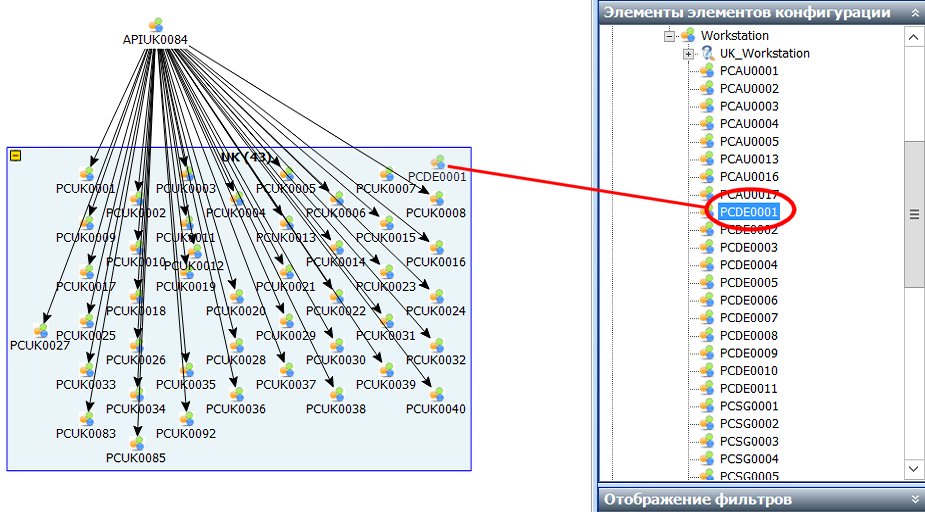Select the PCUK0040 node icon
The image size is (925, 512).
[x=437, y=395]
